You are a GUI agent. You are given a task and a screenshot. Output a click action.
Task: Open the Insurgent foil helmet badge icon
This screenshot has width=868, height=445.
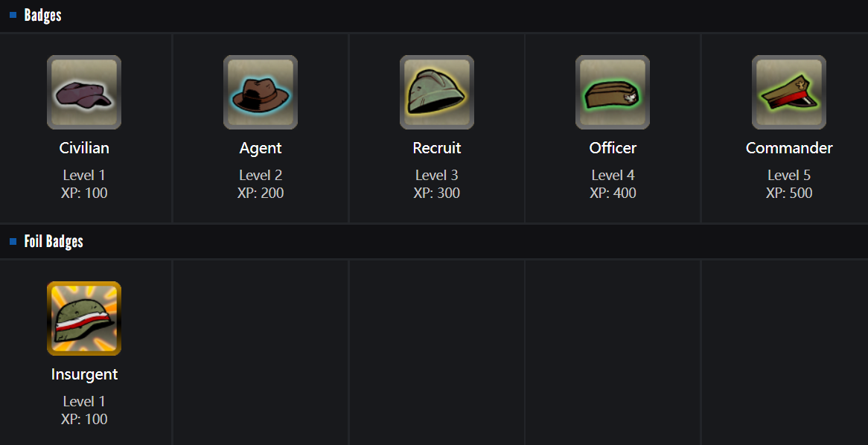point(84,318)
